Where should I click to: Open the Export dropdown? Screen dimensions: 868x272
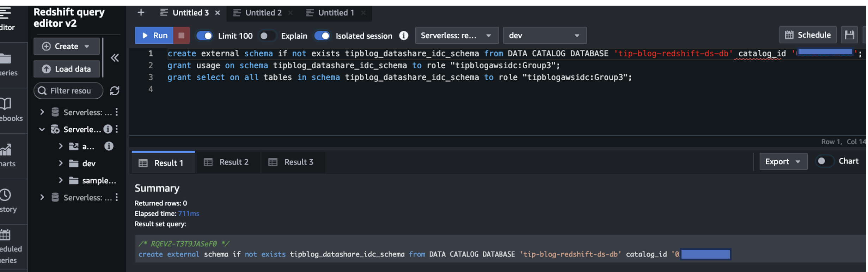783,161
